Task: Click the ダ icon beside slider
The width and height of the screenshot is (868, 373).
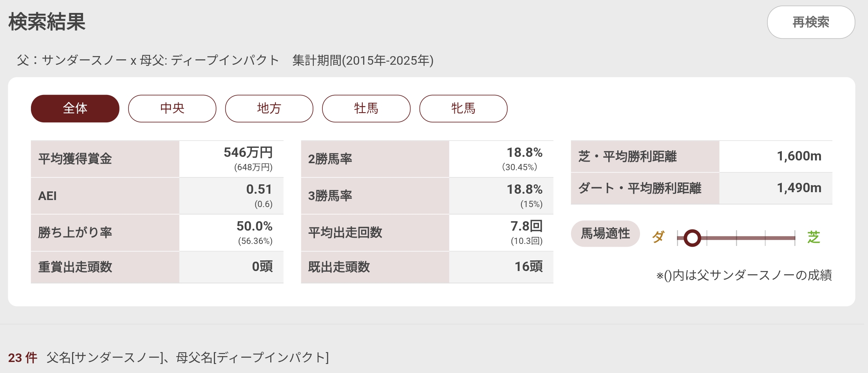Action: [658, 237]
